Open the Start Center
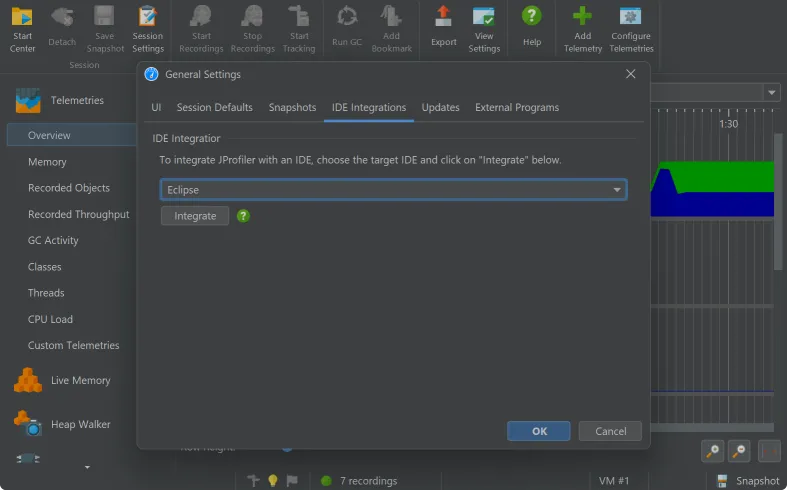 22,29
